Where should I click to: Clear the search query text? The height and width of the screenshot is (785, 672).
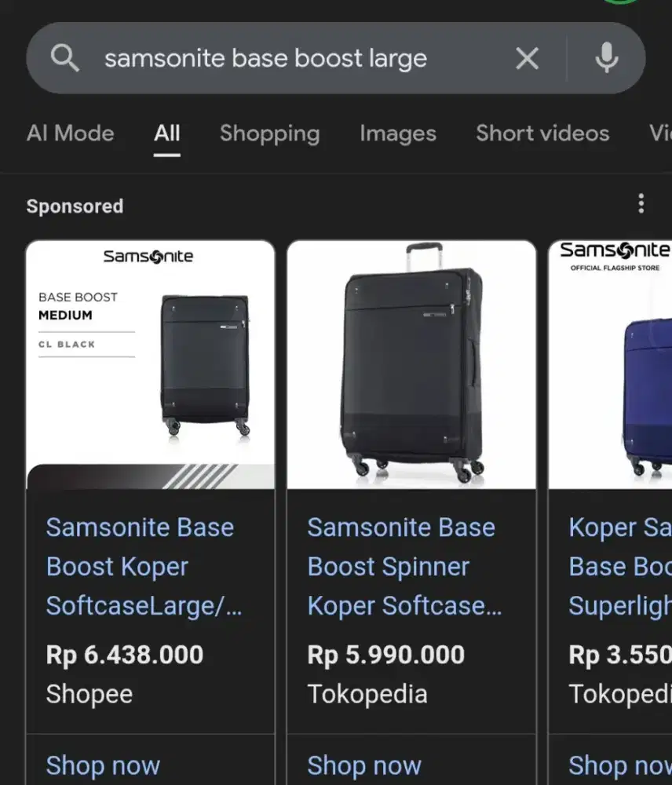tap(527, 58)
